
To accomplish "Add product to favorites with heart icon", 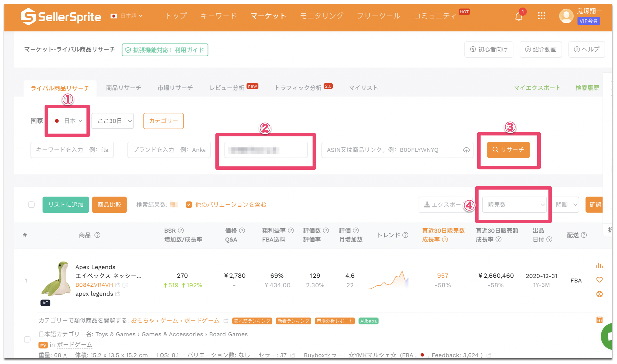I will (x=599, y=280).
